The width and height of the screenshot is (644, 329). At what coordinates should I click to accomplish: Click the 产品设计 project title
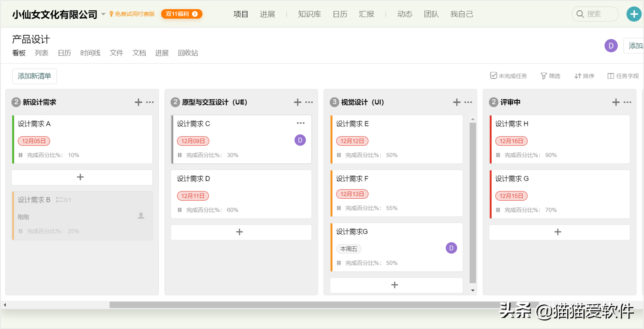click(31, 39)
